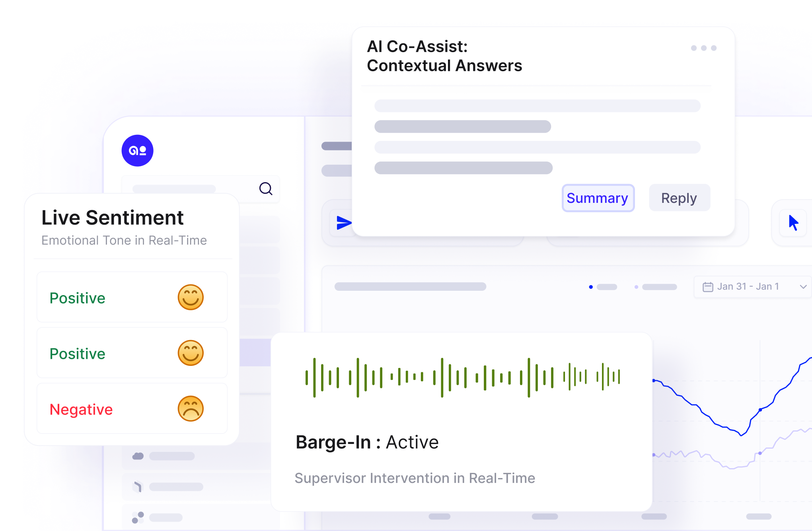Toggle the light purple legend dot

(x=636, y=287)
